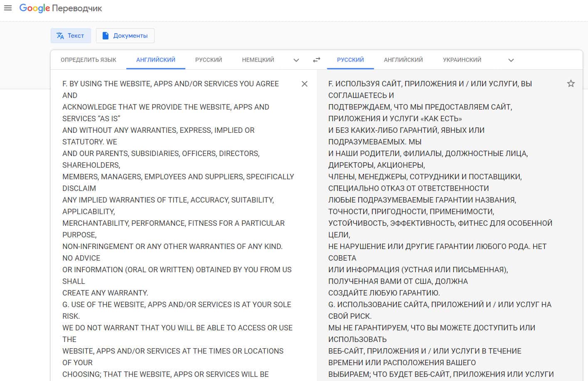The image size is (588, 381).
Task: Select Английский as source language
Action: (156, 60)
